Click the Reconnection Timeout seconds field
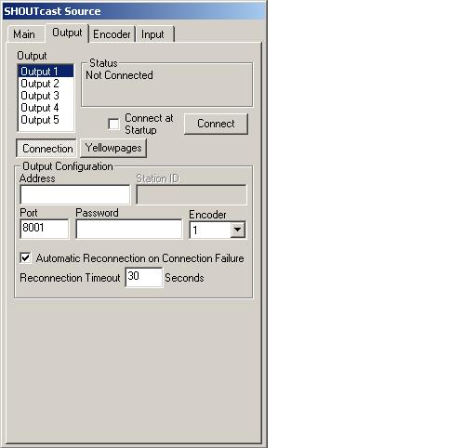The width and height of the screenshot is (476, 448). [x=144, y=277]
